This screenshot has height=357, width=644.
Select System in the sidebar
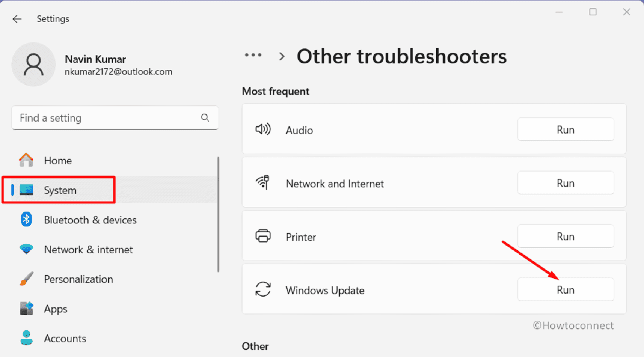click(60, 190)
